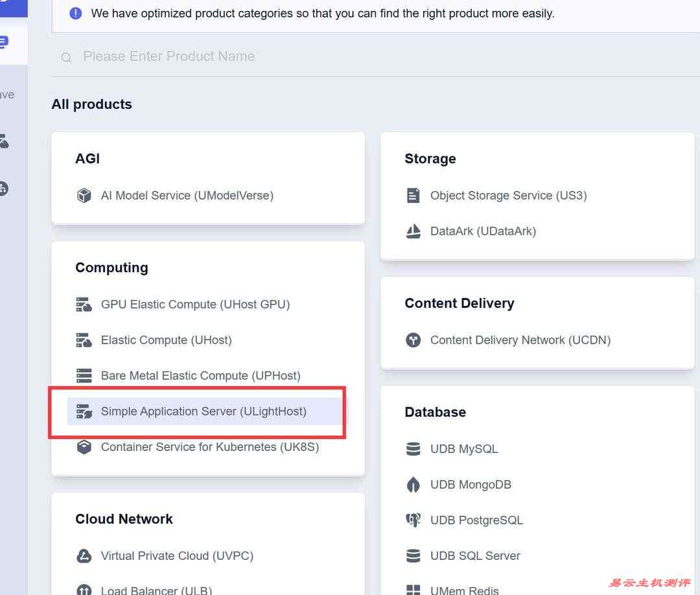Focus the product name search field
This screenshot has width=700, height=595.
(x=375, y=56)
